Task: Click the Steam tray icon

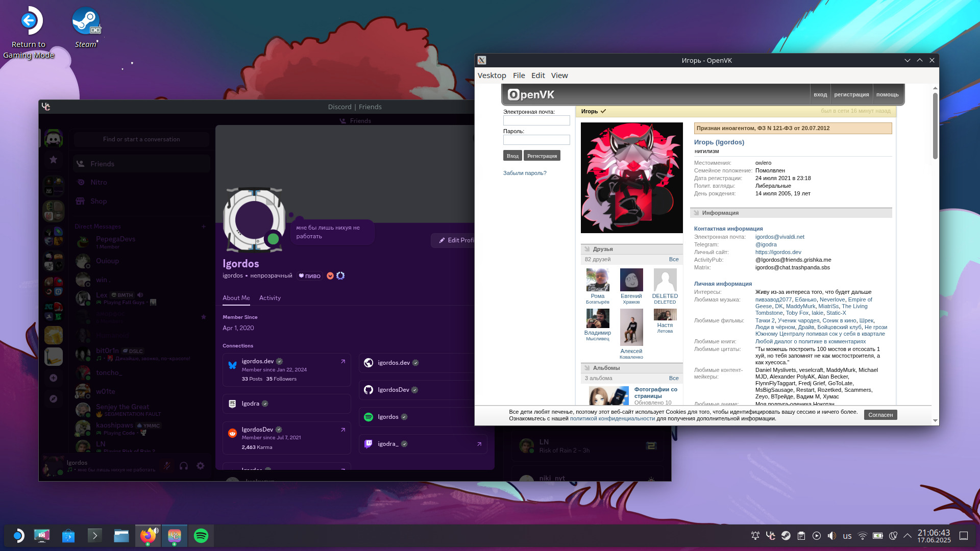Action: click(786, 536)
